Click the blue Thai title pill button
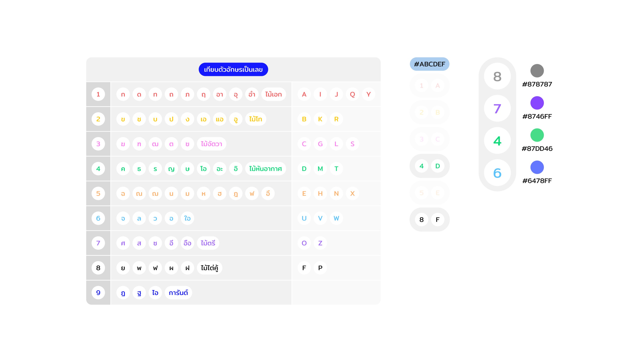 233,69
